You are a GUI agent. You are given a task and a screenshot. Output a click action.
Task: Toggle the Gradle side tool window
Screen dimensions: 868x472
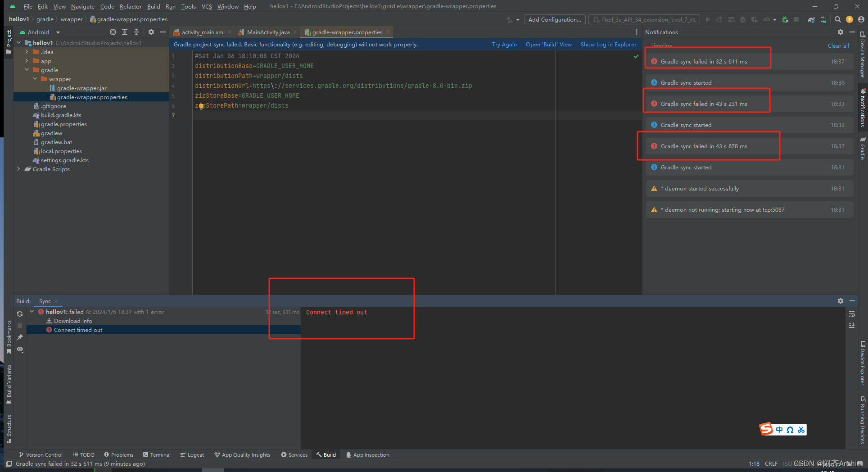point(863,148)
